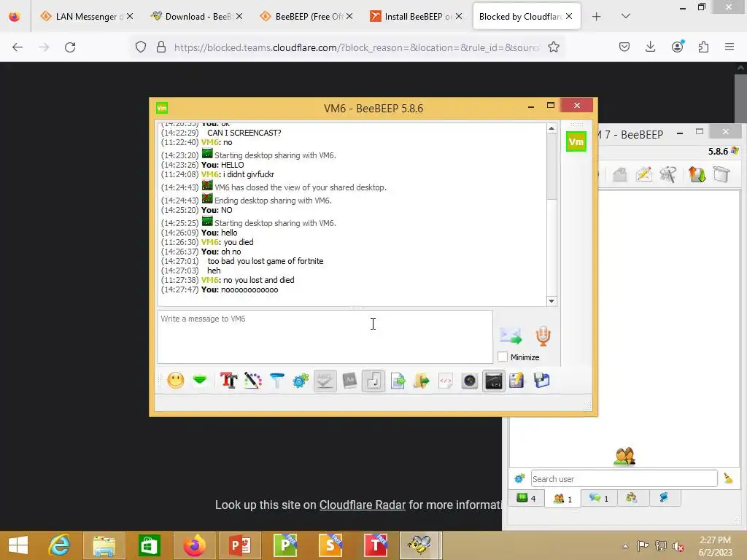This screenshot has width=747, height=560.
Task: Switch to the users tab showing 1
Action: (562, 499)
